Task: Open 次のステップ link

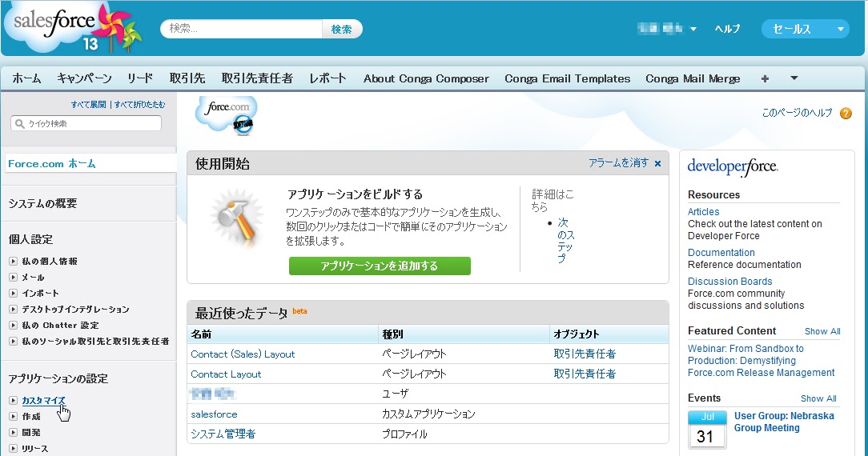Action: click(x=566, y=241)
